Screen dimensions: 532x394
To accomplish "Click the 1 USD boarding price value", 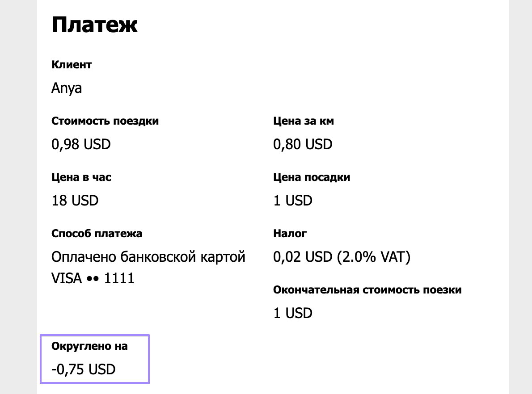I will click(x=292, y=201).
